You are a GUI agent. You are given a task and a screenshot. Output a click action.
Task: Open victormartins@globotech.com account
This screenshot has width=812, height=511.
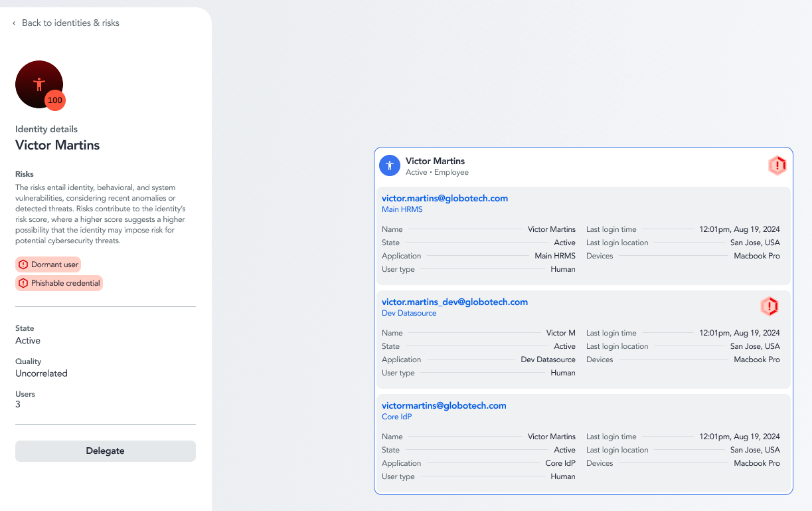click(x=444, y=405)
